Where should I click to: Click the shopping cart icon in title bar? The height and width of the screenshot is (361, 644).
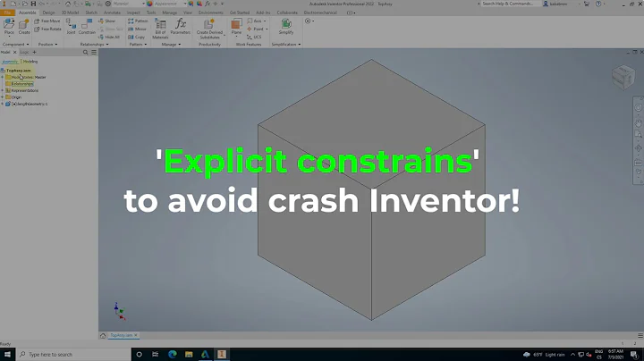pyautogui.click(x=587, y=4)
